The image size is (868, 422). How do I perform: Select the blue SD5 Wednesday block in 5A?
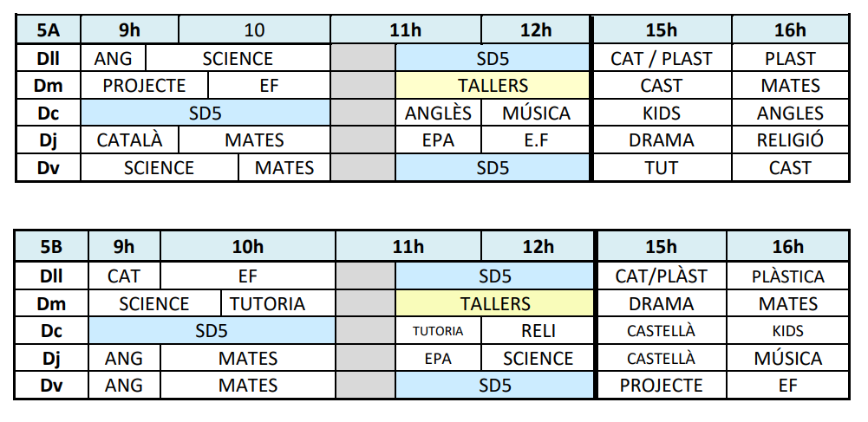pyautogui.click(x=206, y=114)
